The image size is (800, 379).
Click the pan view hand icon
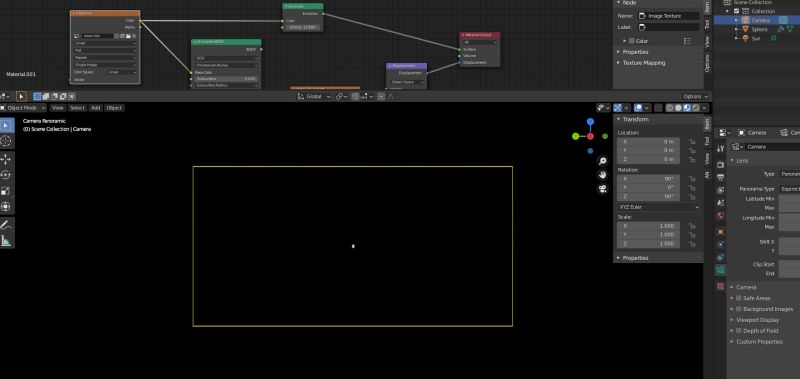pos(603,175)
